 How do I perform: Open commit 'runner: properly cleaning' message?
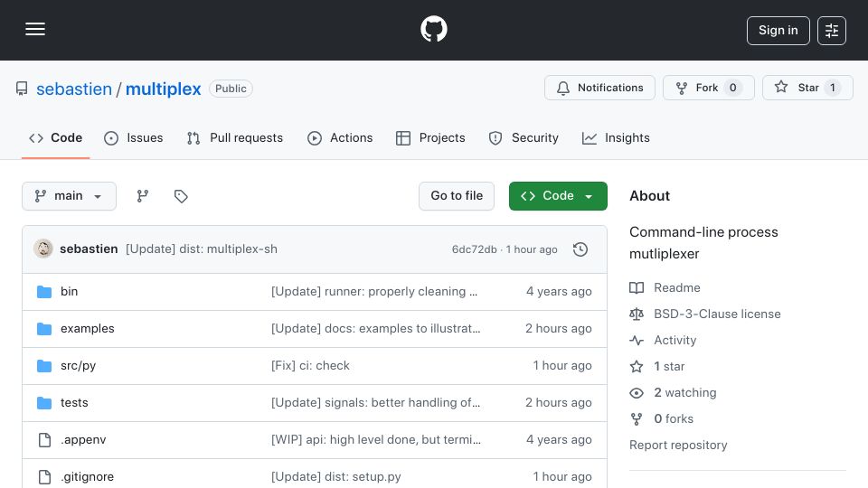374,292
